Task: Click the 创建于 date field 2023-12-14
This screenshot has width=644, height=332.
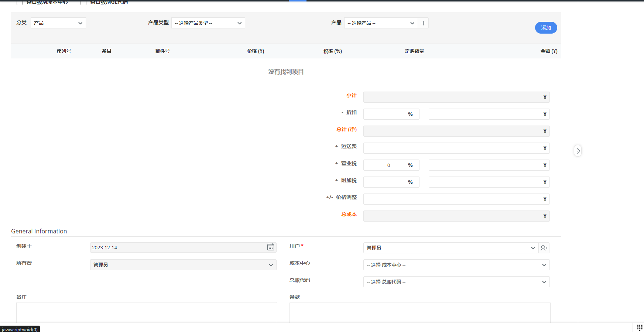Action: point(183,247)
